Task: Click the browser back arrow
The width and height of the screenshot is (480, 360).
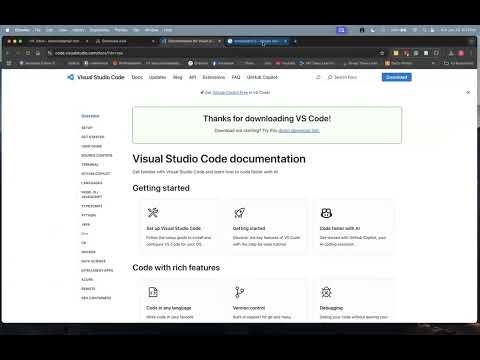Action: (x=7, y=53)
